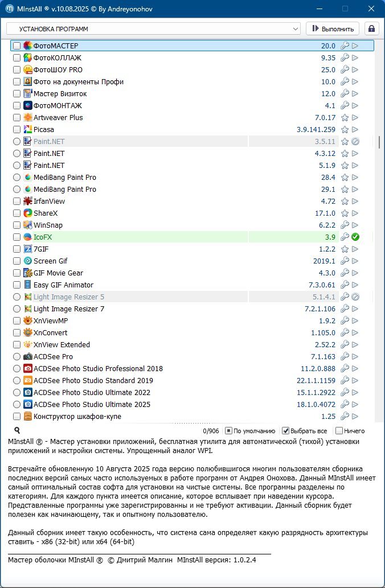Click the padlock lock button
385x588 pixels.
coord(371,29)
